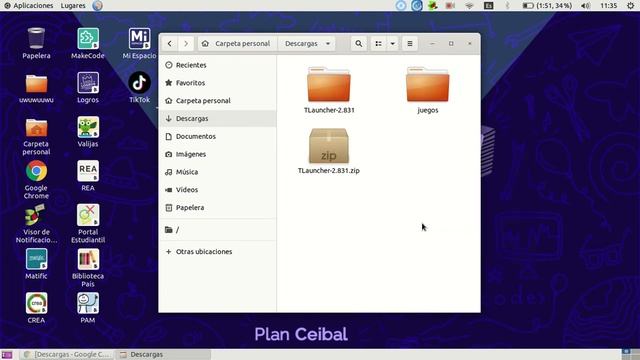Open the hamburger menu in file manager
This screenshot has height=360, width=640.
click(x=410, y=44)
